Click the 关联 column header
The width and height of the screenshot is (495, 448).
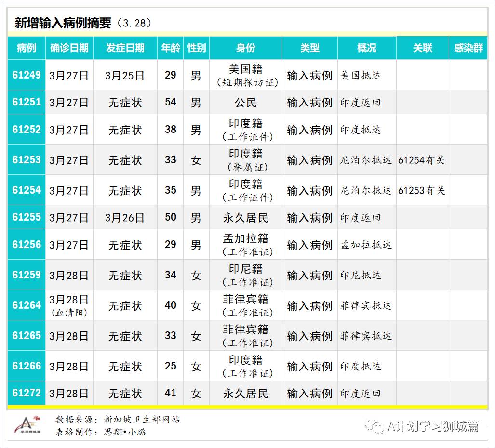click(421, 49)
